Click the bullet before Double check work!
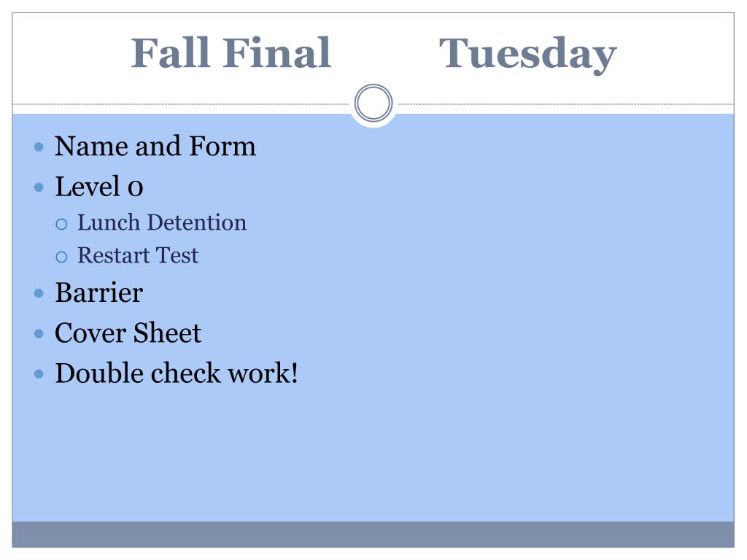The height and width of the screenshot is (560, 747). (39, 374)
